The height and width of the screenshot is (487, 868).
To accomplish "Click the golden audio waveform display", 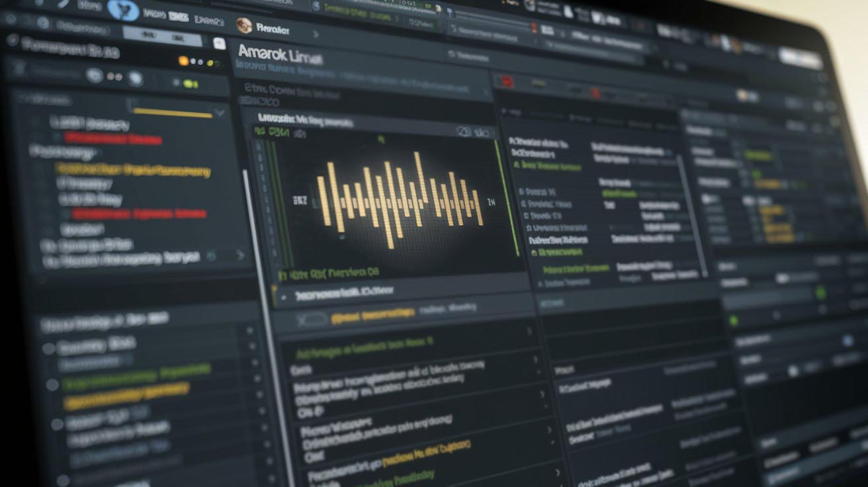I will pyautogui.click(x=400, y=200).
